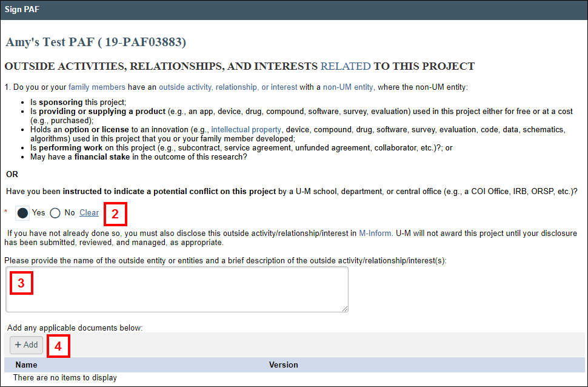Viewport: 588px width, 387px height.
Task: Click the plus icon on the Add button
Action: click(17, 345)
